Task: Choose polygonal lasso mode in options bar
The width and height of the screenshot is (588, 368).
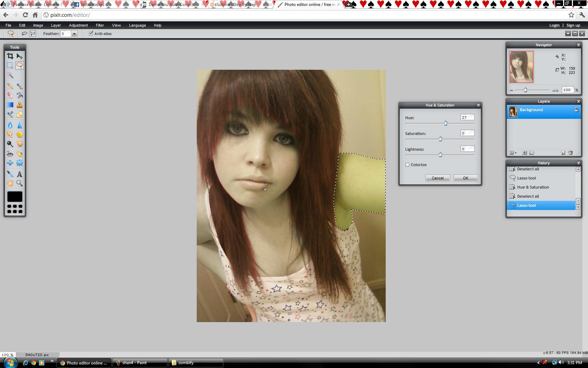Action: [x=33, y=34]
